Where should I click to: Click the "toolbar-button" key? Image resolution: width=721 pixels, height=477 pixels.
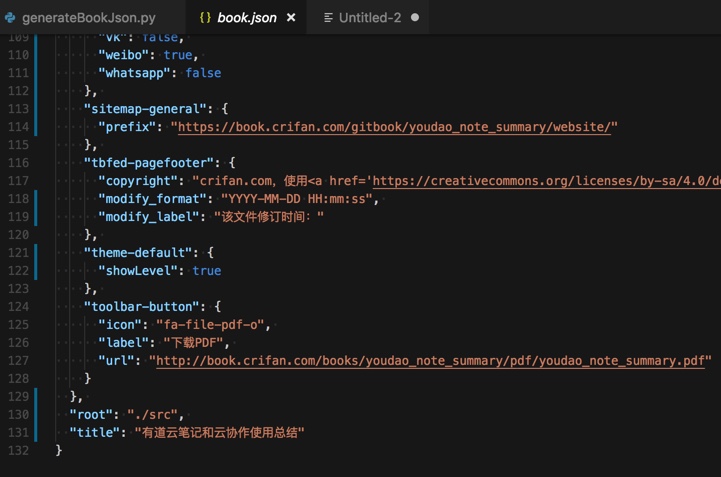145,307
